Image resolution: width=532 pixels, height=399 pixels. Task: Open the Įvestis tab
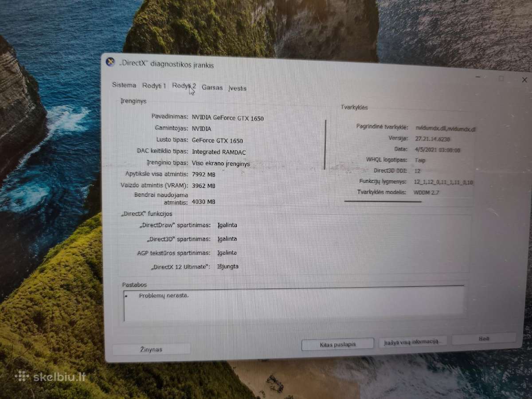coord(237,88)
